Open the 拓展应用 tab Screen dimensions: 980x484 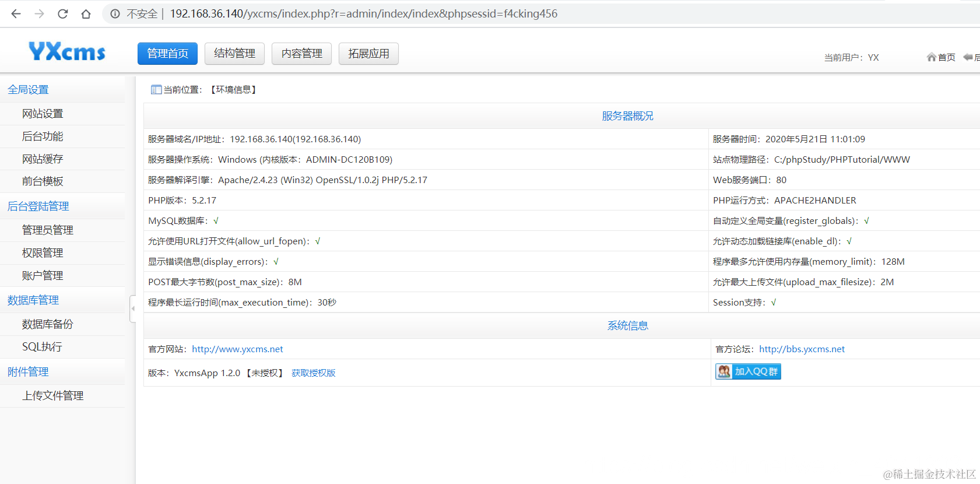(x=368, y=54)
